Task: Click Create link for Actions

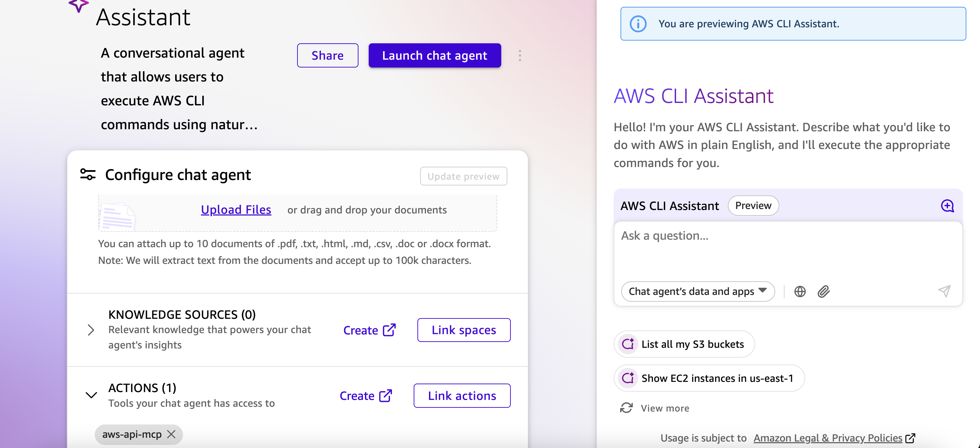Action: (x=366, y=396)
